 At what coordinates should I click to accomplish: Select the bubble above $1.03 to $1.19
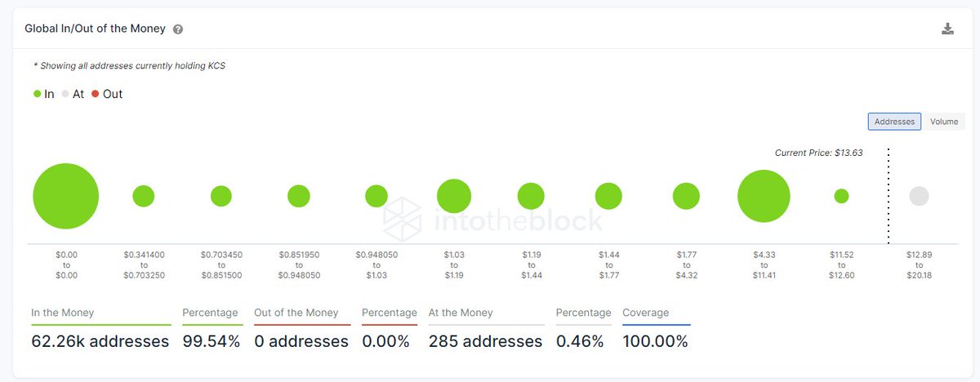point(454,196)
